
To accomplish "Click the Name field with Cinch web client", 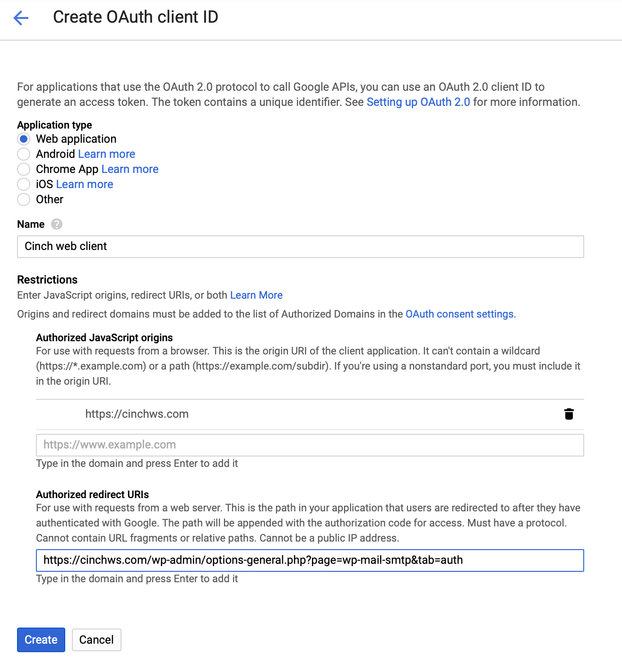I will tap(300, 247).
